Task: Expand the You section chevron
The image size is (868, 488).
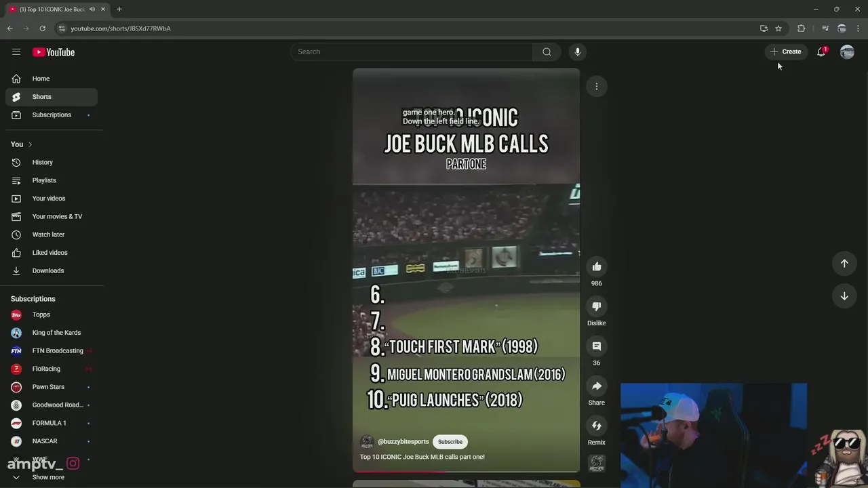Action: [x=30, y=144]
